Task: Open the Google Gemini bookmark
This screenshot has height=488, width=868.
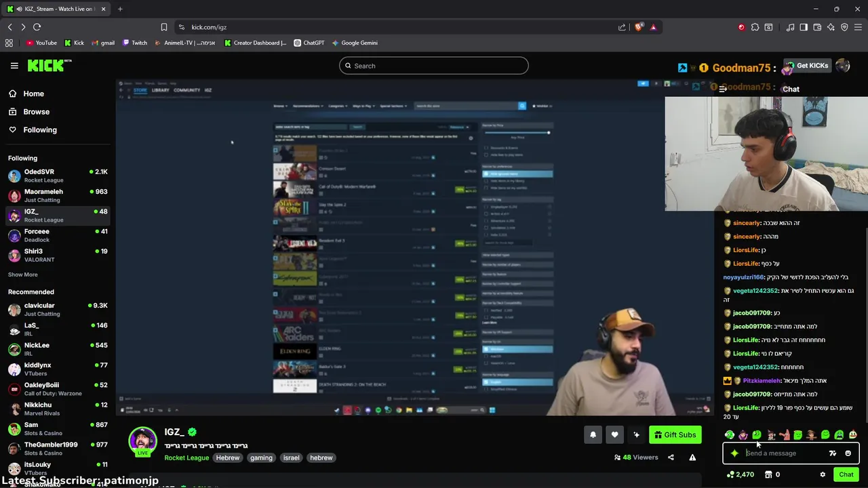Action: 355,43
